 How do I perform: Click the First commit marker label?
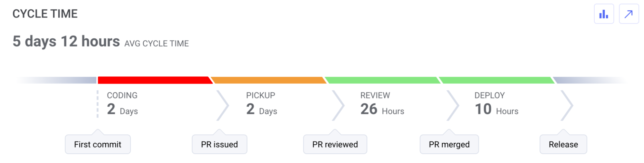click(x=98, y=144)
